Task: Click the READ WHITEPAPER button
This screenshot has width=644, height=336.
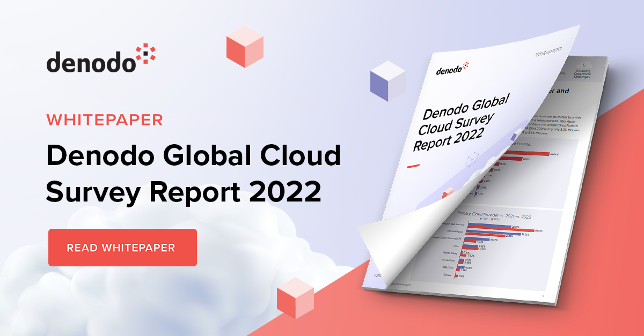Action: coord(122,248)
